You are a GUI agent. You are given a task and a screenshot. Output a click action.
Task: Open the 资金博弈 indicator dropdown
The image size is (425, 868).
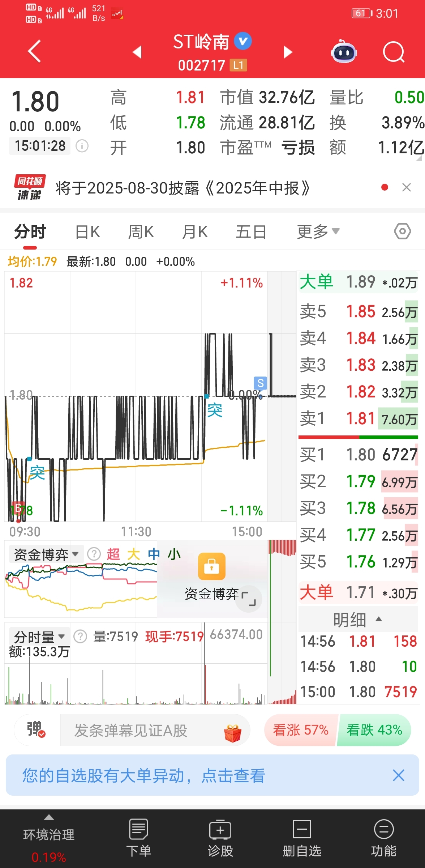pos(46,554)
